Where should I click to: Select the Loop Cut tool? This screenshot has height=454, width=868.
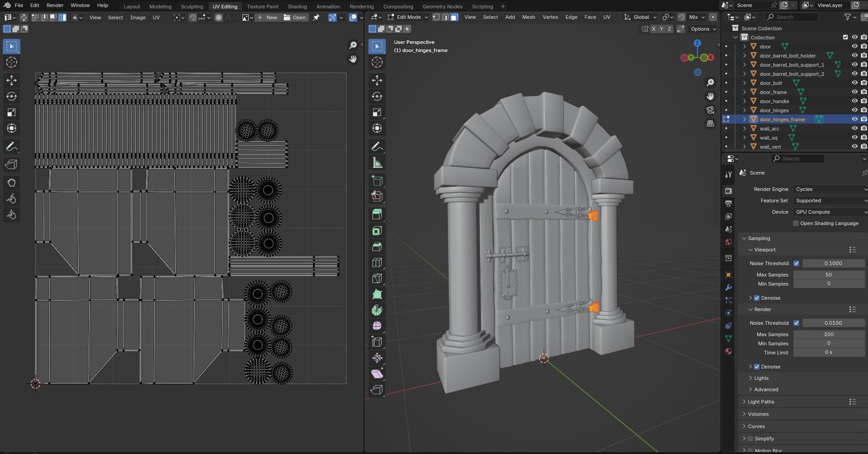click(377, 263)
